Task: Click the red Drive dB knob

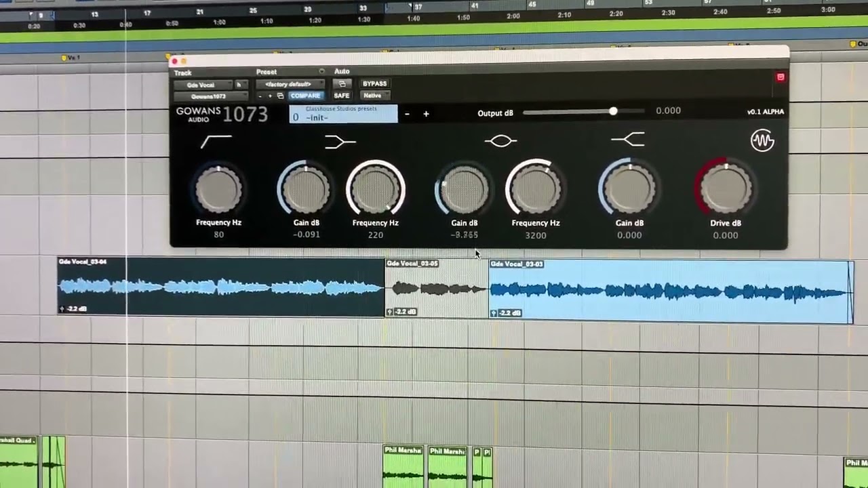Action: 726,189
